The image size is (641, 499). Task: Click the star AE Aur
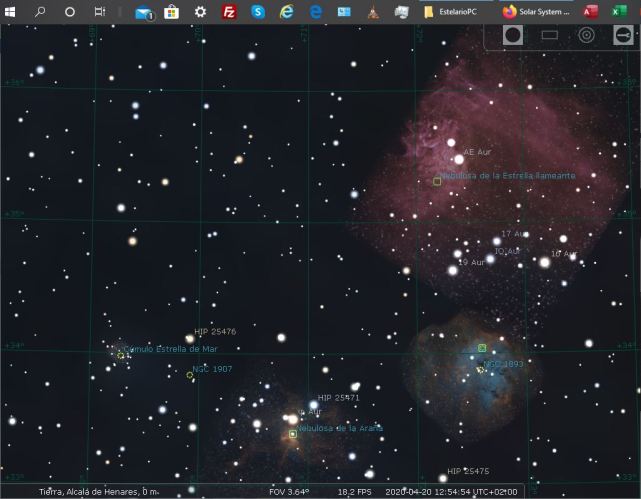(459, 158)
